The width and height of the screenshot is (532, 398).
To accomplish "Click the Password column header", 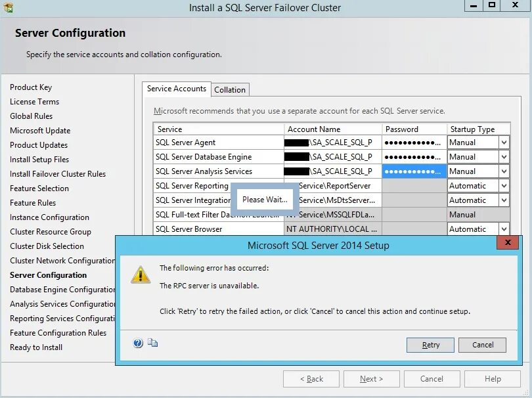I will pos(414,129).
